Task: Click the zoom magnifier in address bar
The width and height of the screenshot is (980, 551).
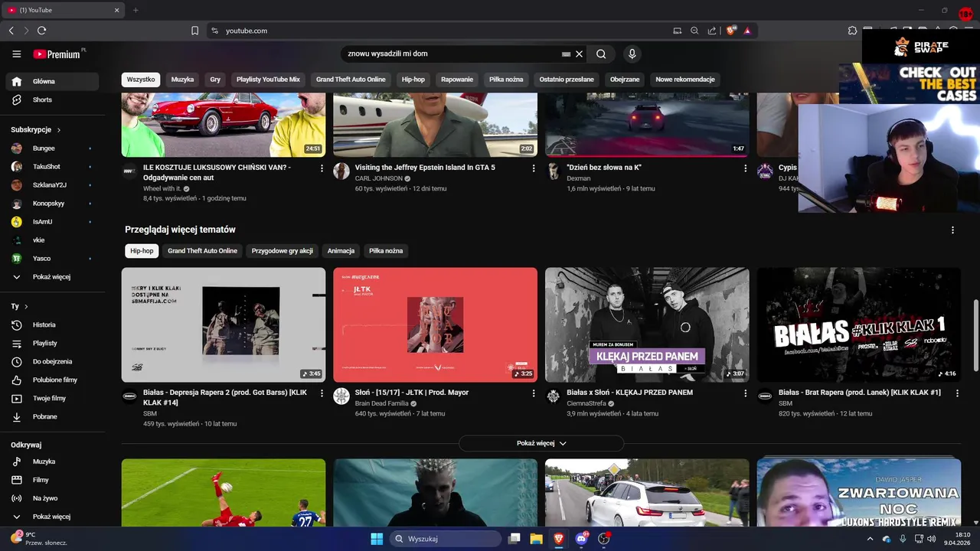Action: (694, 31)
